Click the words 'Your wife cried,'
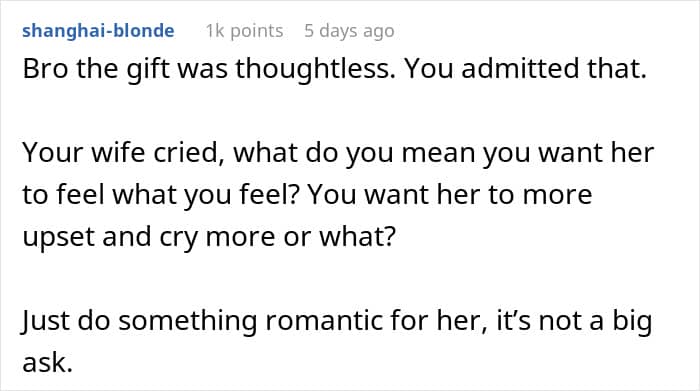The height and width of the screenshot is (391, 700). (x=123, y=153)
